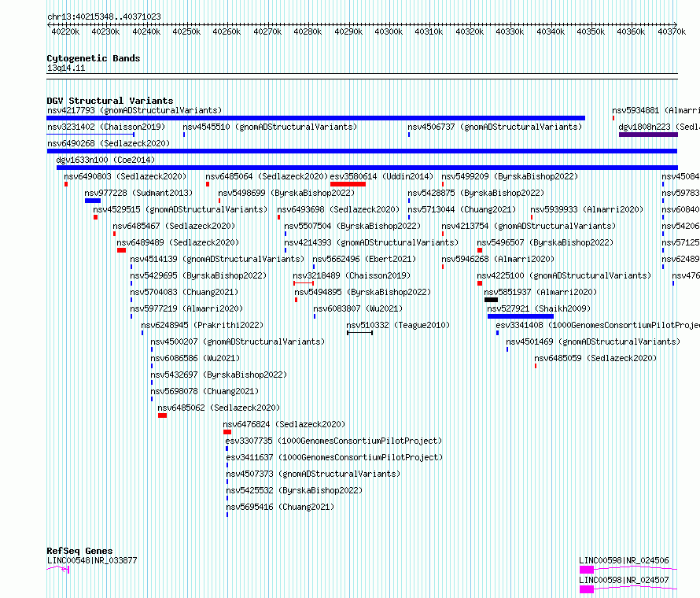This screenshot has width=700, height=598.
Task: Click the purple dgv1808n223 variant bar
Action: [x=648, y=135]
